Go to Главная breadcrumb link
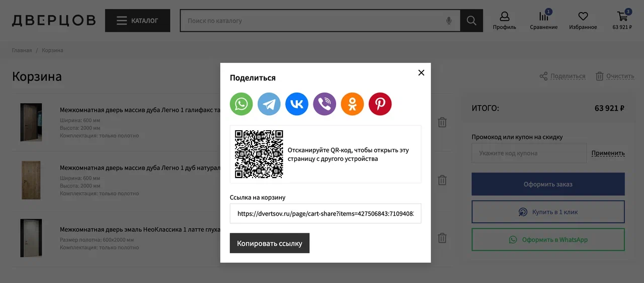 tap(22, 50)
